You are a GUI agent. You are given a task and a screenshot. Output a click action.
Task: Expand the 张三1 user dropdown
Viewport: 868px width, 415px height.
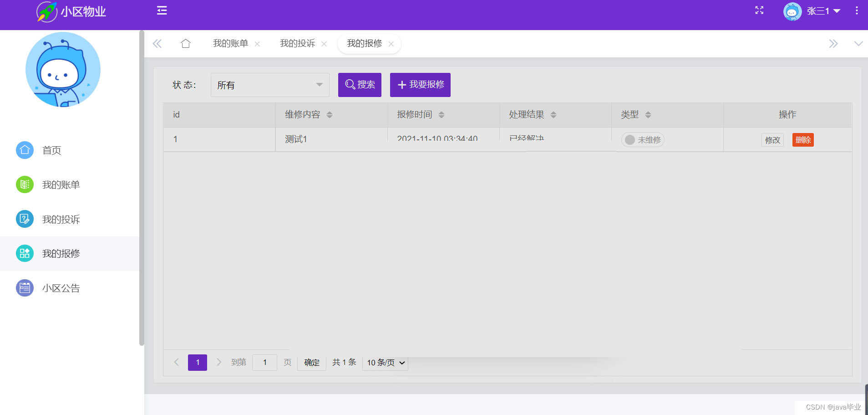pos(823,11)
